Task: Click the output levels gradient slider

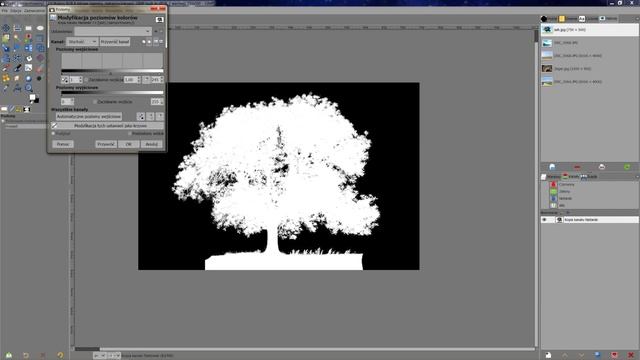Action: (x=112, y=93)
